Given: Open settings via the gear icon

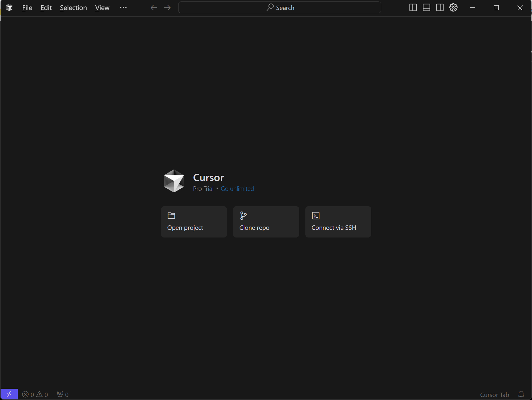Looking at the screenshot, I should point(453,8).
